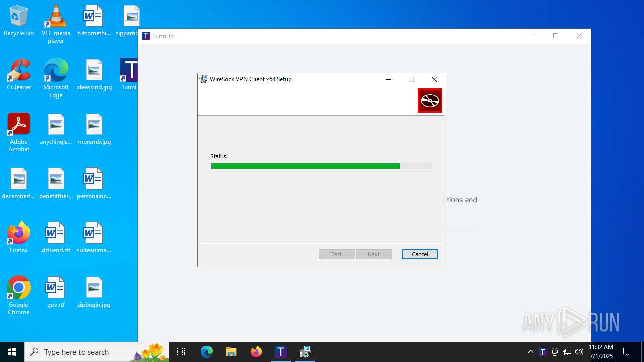Maximize the TunnlTo window
The image size is (644, 362).
coord(556,36)
